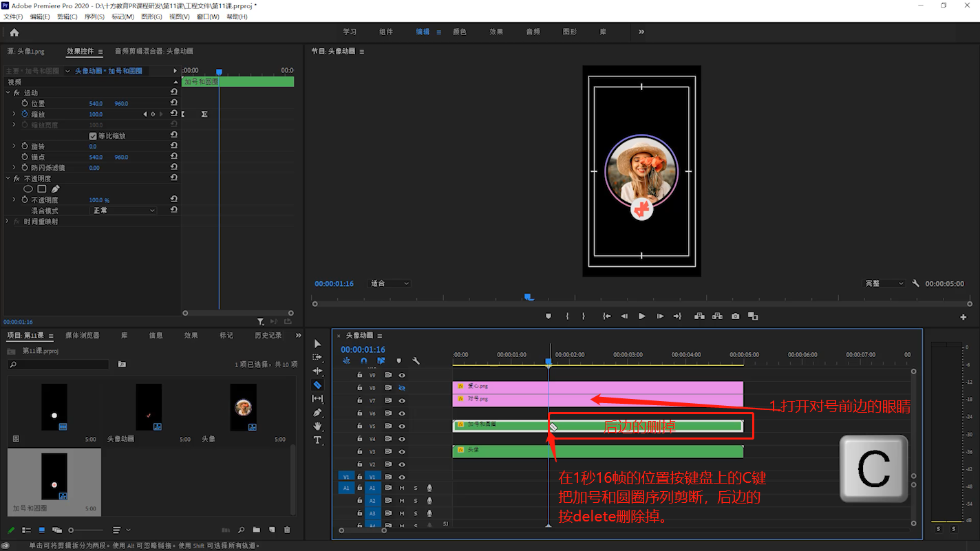Image resolution: width=980 pixels, height=551 pixels.
Task: Toggle snap magnet icon in timeline
Action: coord(364,361)
